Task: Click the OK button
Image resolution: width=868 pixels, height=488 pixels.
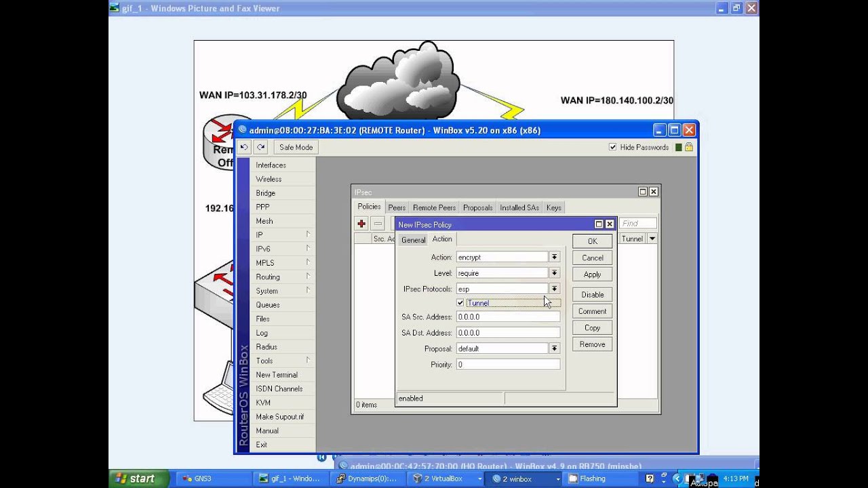Action: (x=592, y=241)
